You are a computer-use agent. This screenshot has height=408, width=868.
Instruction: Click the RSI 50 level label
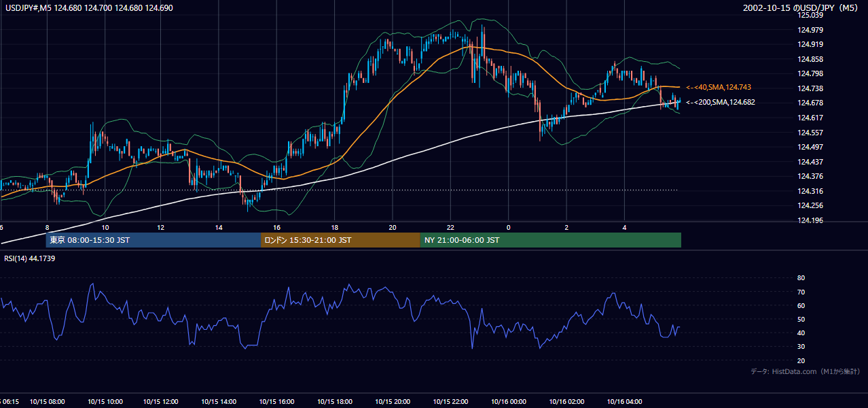pyautogui.click(x=801, y=319)
